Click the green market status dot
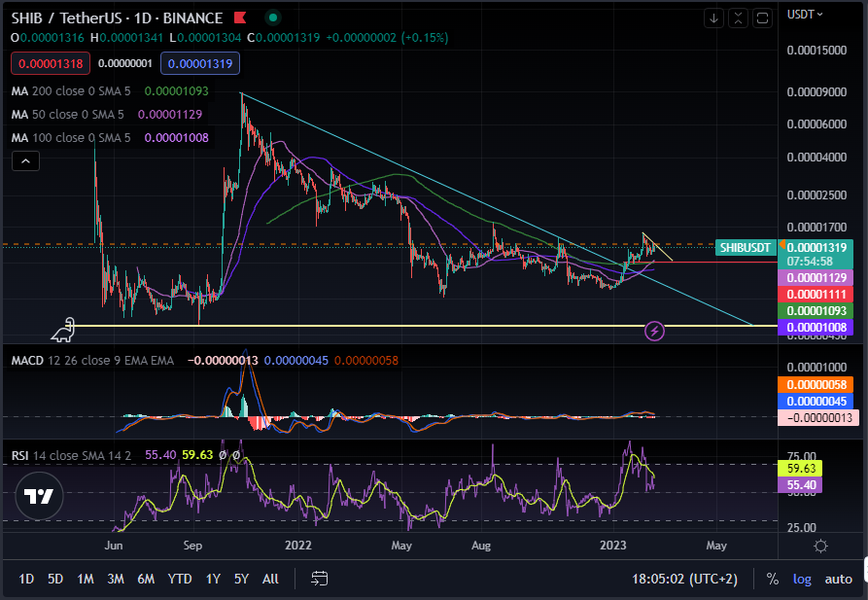 (272, 18)
